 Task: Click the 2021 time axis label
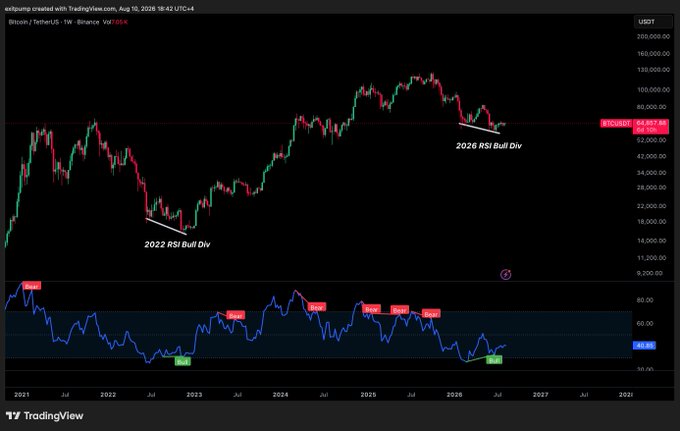pyautogui.click(x=22, y=395)
